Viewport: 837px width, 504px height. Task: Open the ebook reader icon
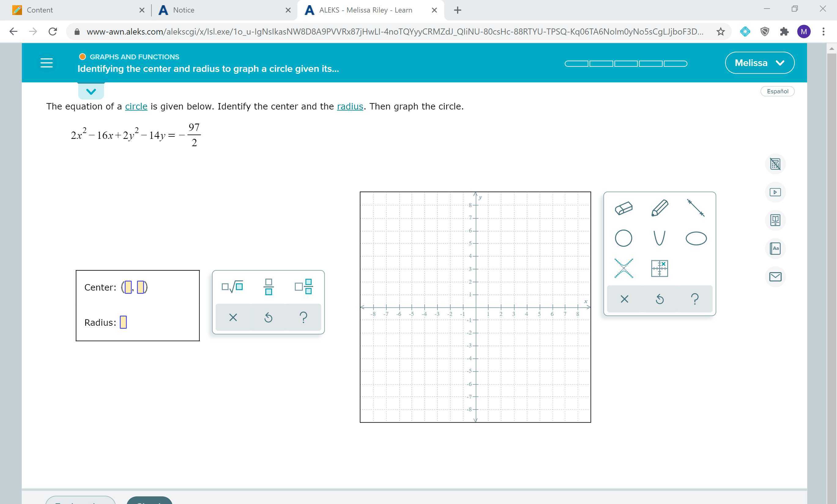776,220
